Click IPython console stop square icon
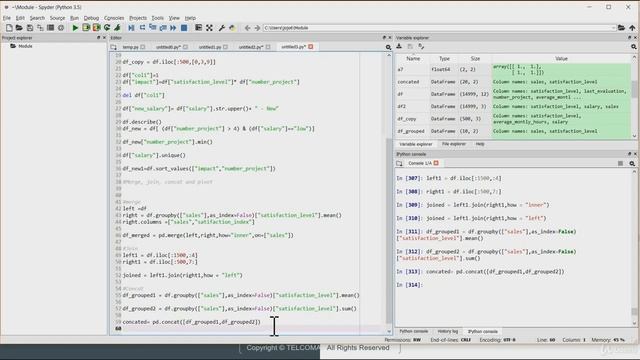 coord(620,163)
